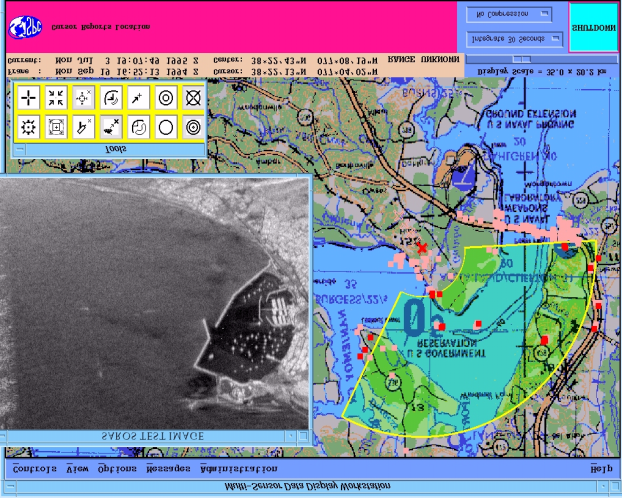Select the triple concentric rings target tool

(193, 127)
